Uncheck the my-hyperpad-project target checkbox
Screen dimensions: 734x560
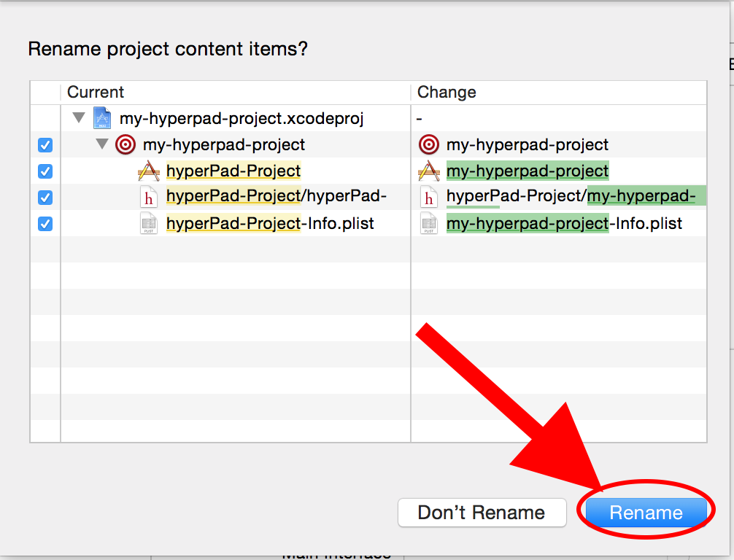(x=45, y=145)
